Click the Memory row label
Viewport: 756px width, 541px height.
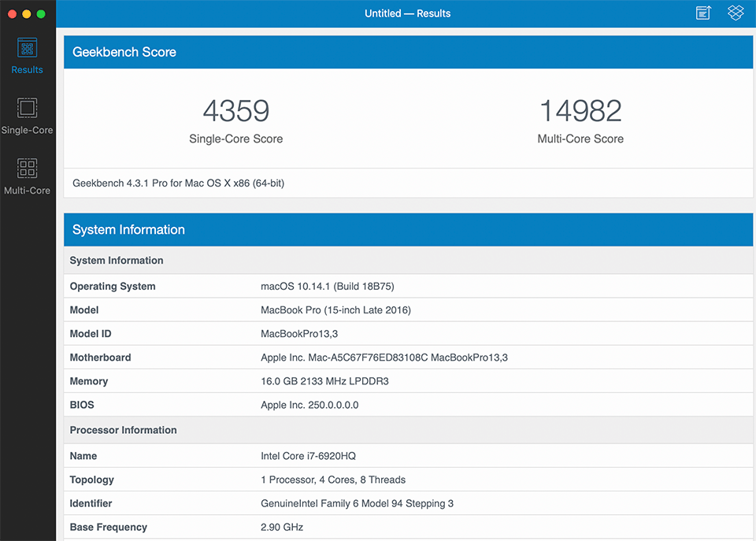click(x=89, y=381)
